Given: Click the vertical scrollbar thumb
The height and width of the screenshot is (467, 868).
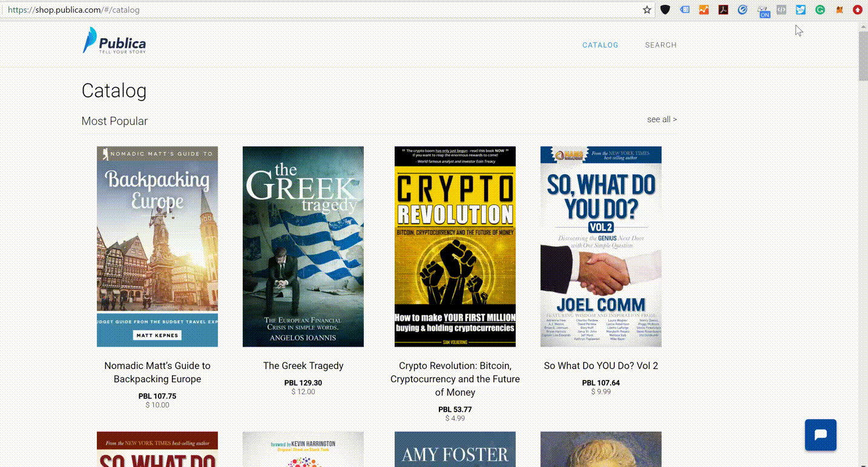Looking at the screenshot, I should pos(863,56).
